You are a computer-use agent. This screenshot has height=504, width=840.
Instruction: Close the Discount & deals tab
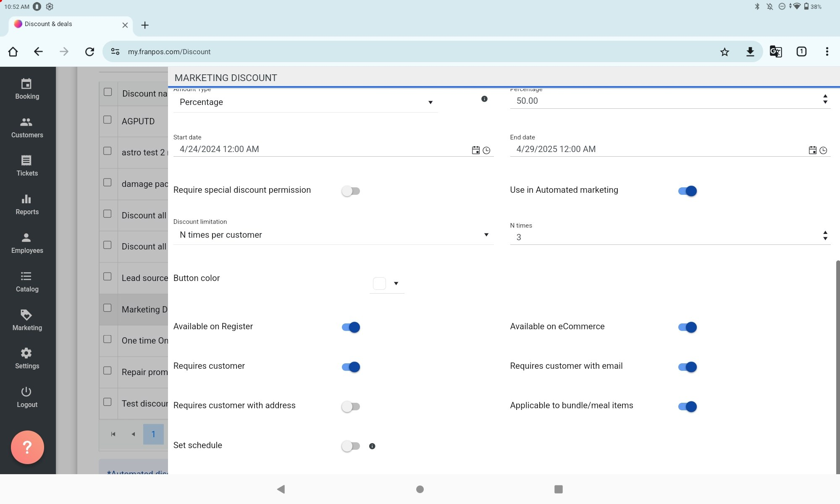125,25
